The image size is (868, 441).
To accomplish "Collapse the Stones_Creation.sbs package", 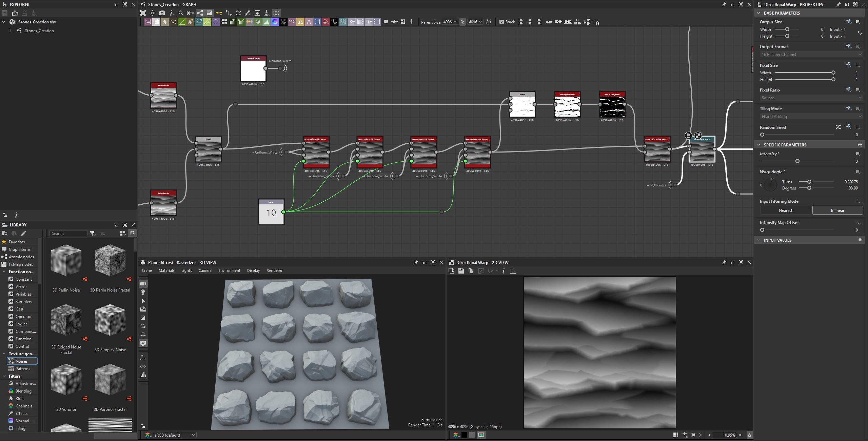I will 3,22.
